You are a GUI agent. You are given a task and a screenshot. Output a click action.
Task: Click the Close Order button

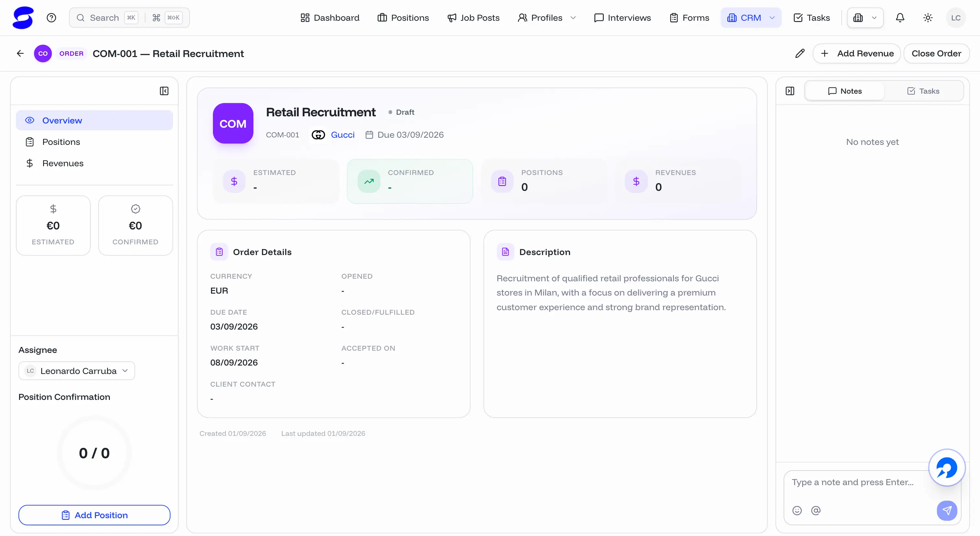click(936, 53)
